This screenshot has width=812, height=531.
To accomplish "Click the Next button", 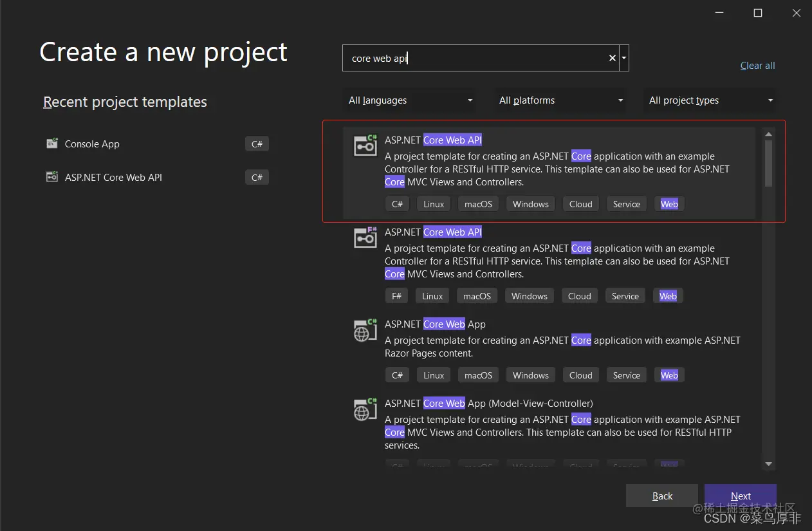I will tap(741, 496).
